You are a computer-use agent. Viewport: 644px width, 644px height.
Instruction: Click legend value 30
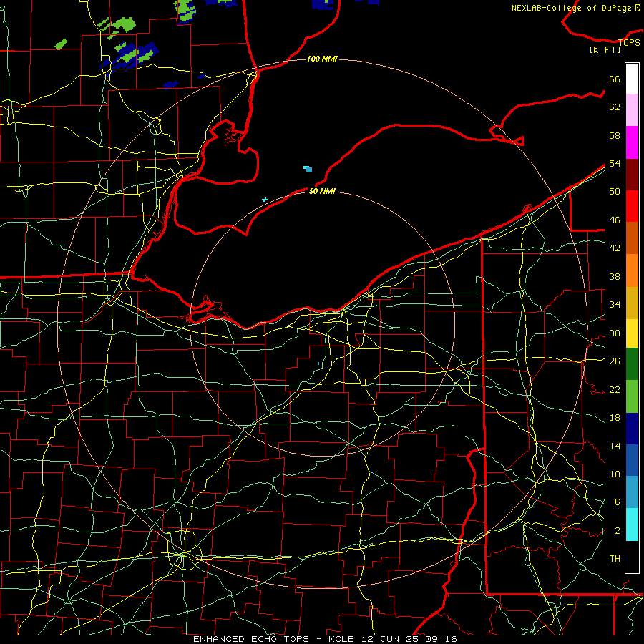[x=615, y=333]
